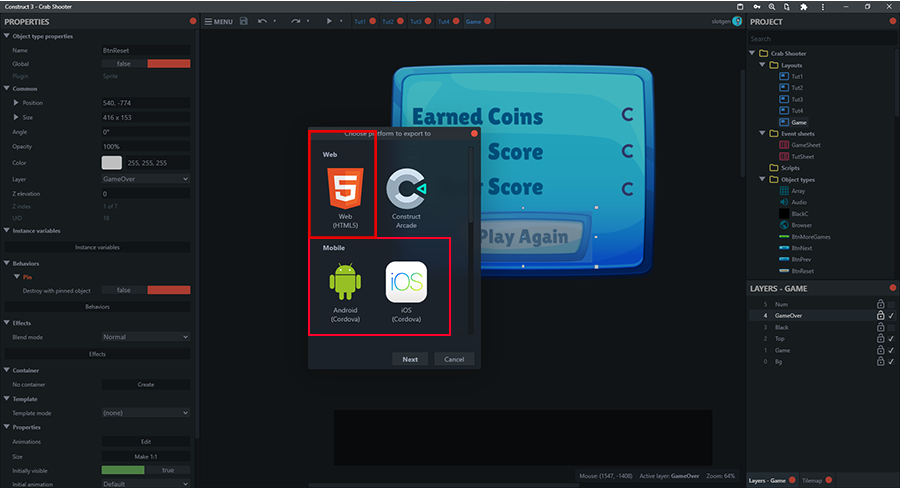
Task: Open the Initial animation dropdown
Action: [x=146, y=484]
